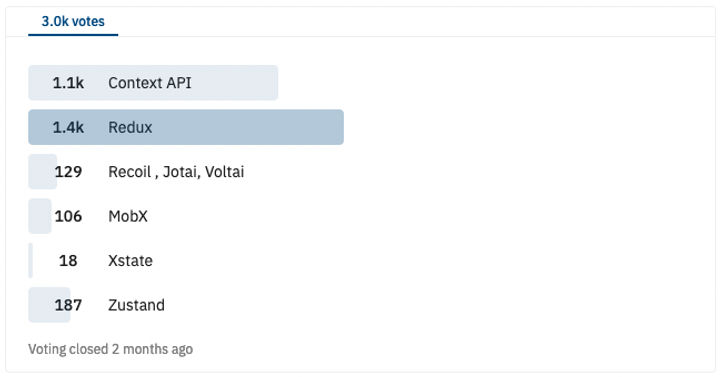This screenshot has height=377, width=720.
Task: Click the 106 vote count for MobX
Action: click(68, 216)
